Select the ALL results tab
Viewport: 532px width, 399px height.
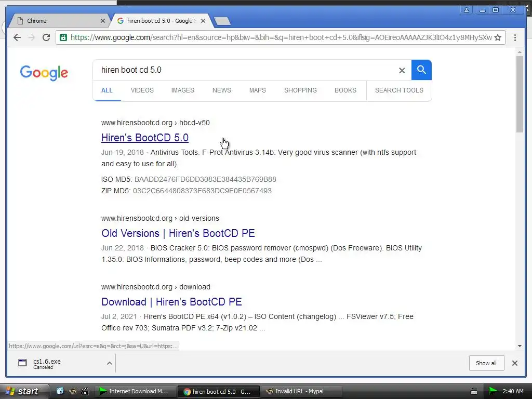(107, 90)
